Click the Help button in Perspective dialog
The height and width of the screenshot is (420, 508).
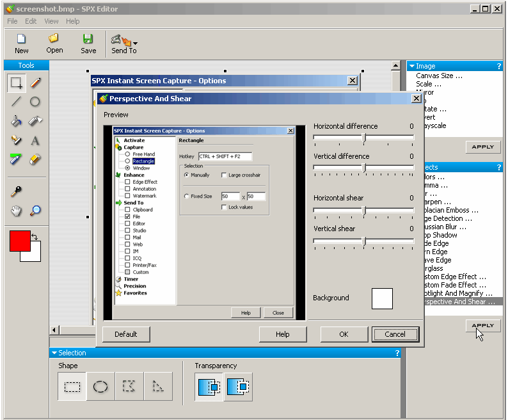283,334
